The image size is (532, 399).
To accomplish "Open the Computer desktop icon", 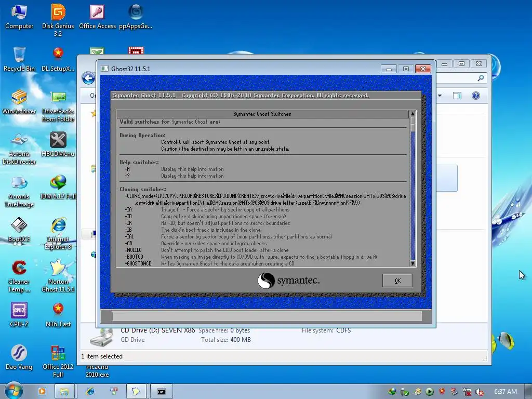I will tap(19, 16).
